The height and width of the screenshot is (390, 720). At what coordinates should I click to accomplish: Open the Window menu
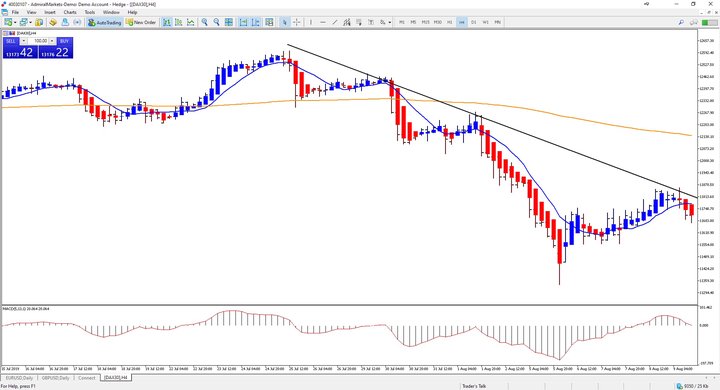click(x=111, y=12)
